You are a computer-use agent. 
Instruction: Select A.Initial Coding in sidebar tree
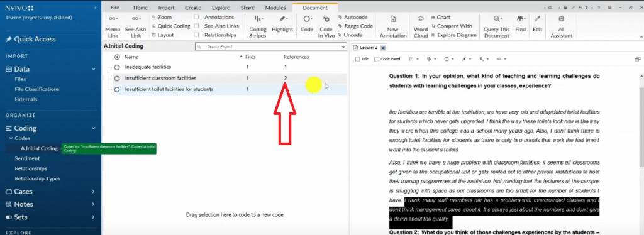coord(40,148)
